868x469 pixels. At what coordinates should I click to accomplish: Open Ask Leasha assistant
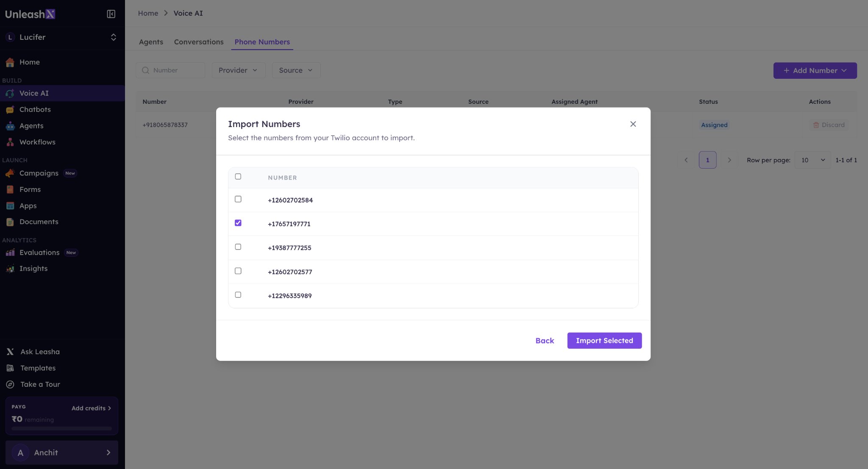pyautogui.click(x=62, y=352)
